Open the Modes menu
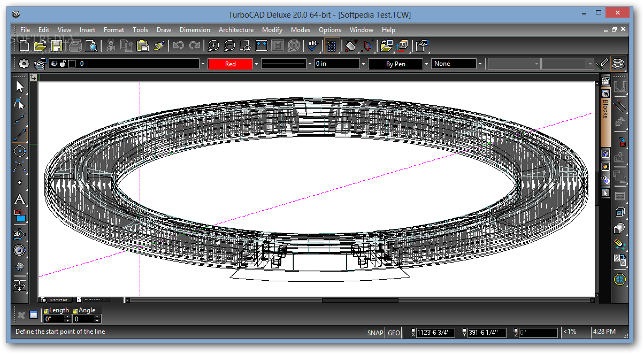The height and width of the screenshot is (354, 644). [x=301, y=30]
